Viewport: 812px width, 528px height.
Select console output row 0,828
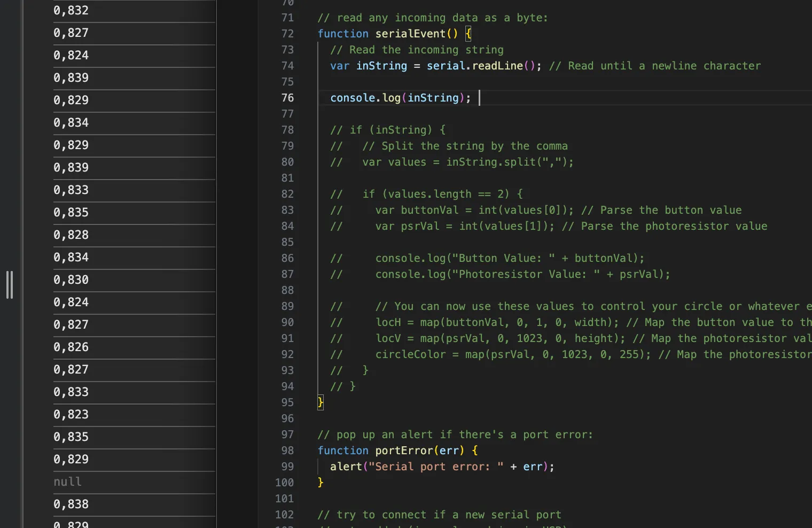pyautogui.click(x=71, y=235)
